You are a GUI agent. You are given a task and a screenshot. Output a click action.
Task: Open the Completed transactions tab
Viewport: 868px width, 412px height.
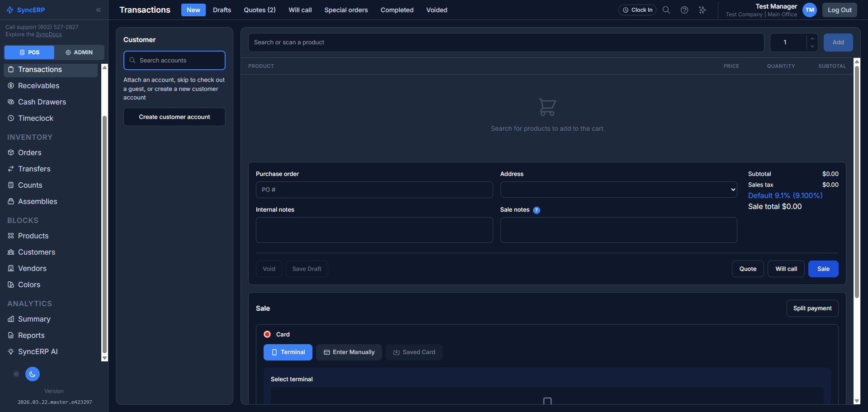coord(396,9)
